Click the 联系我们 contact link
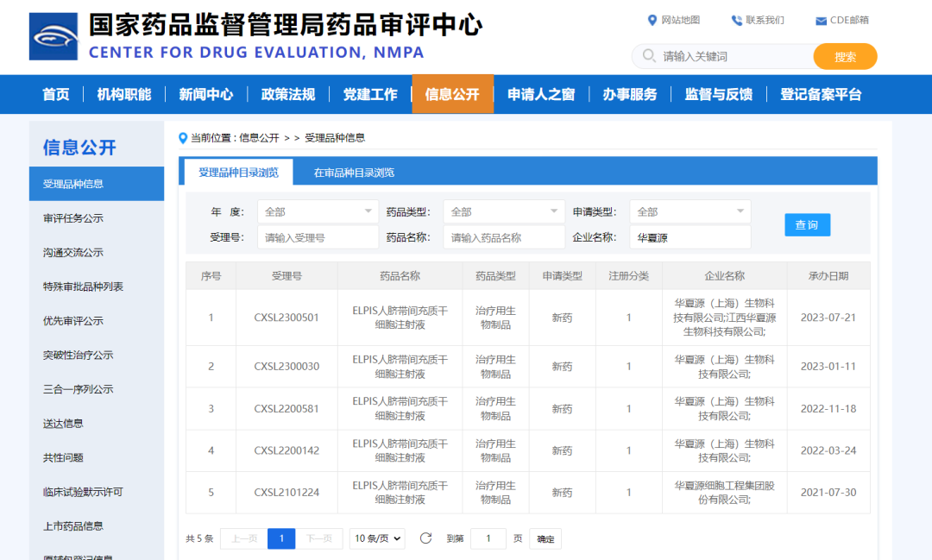This screenshot has width=932, height=560. coord(765,20)
